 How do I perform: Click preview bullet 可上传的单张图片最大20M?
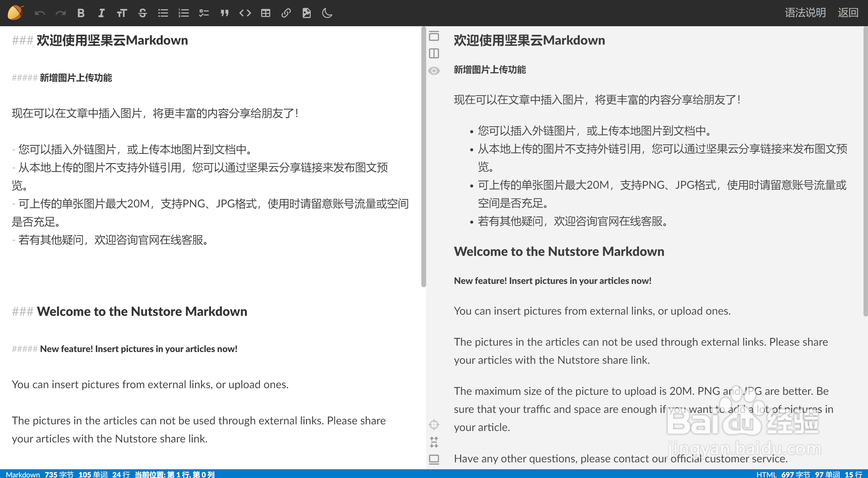[662, 194]
